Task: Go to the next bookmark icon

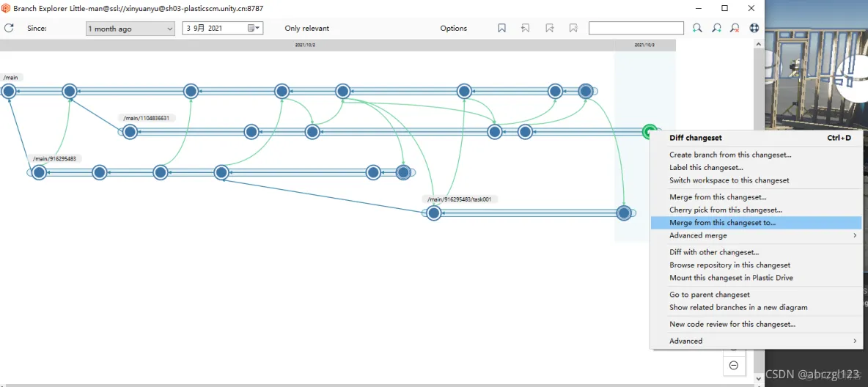Action: [x=549, y=29]
